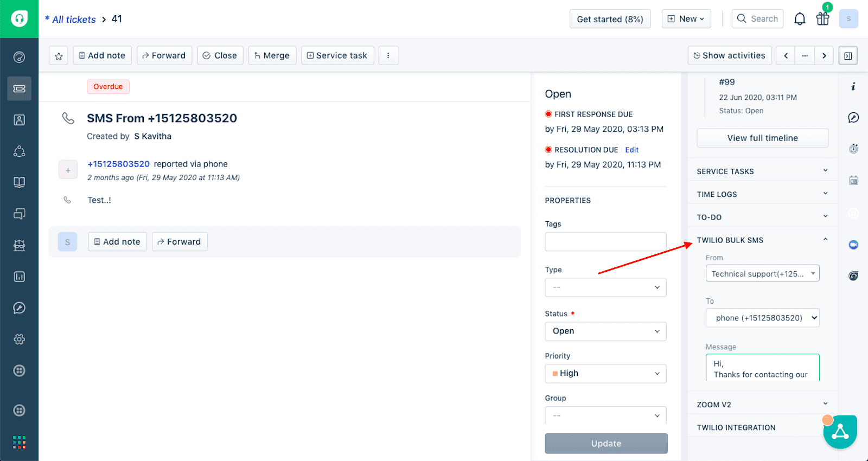Click the Tags input field
This screenshot has width=868, height=461.
tap(605, 242)
